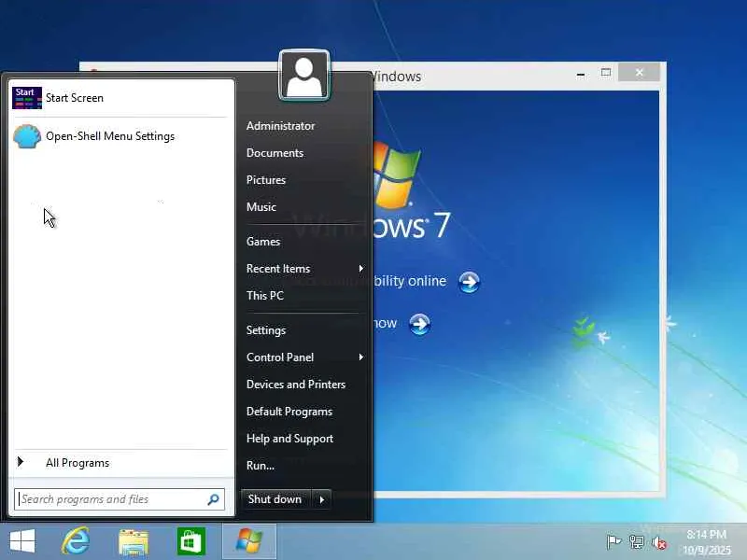Click the Shut down button
Screen dimensions: 747x560
tap(275, 499)
